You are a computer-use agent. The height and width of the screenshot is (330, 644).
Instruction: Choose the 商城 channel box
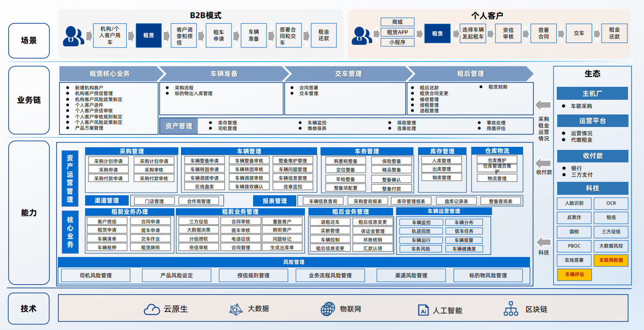coord(397,22)
